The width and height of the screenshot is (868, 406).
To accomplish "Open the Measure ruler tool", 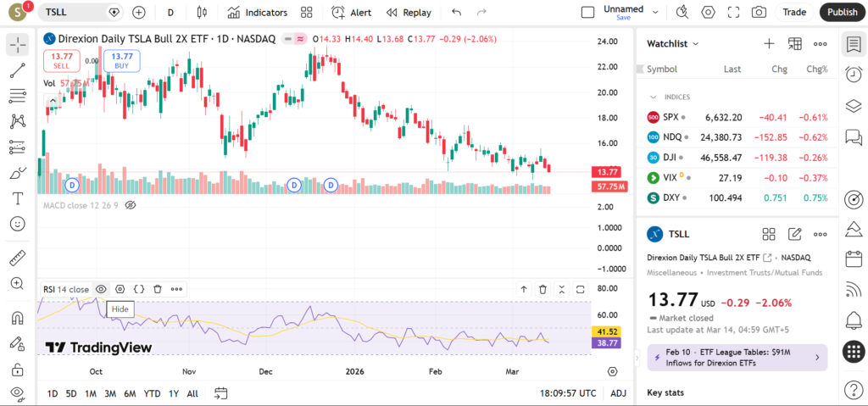I will pos(17,258).
